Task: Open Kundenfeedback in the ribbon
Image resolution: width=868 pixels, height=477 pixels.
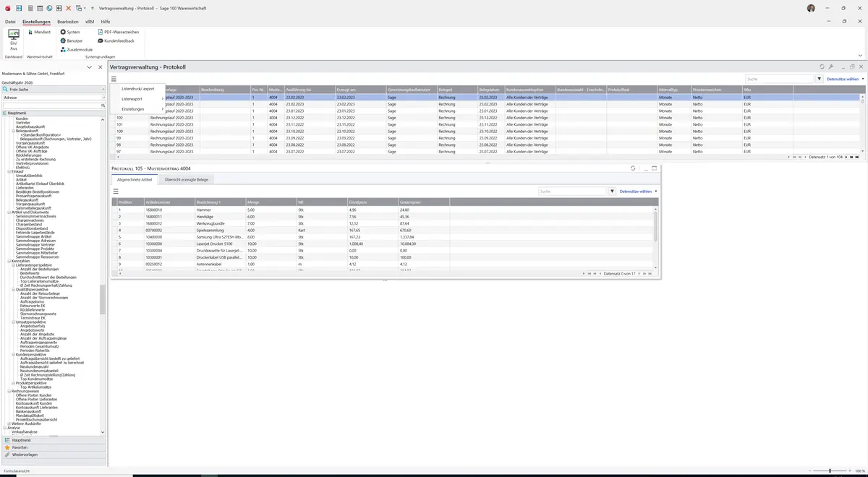Action: (x=116, y=41)
